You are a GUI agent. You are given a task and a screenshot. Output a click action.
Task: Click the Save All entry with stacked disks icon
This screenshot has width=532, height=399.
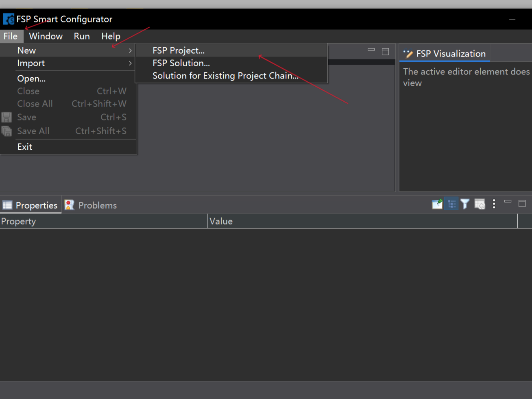click(x=68, y=131)
